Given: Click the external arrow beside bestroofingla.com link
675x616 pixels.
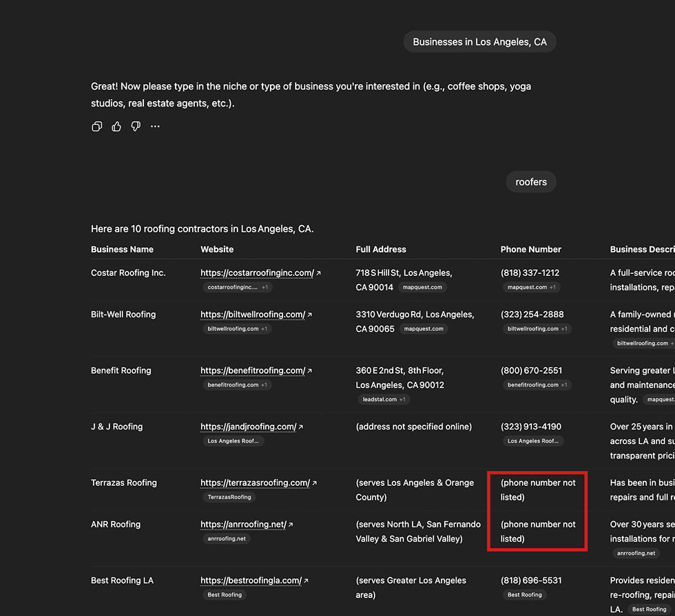Looking at the screenshot, I should [x=307, y=581].
